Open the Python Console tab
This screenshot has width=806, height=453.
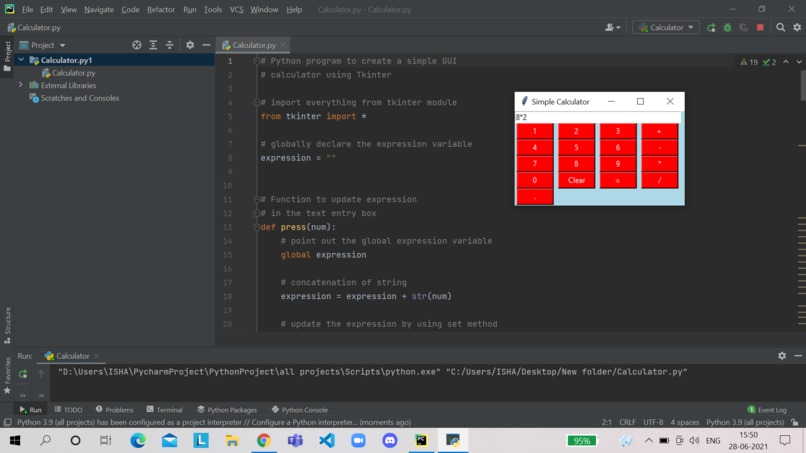click(x=300, y=410)
